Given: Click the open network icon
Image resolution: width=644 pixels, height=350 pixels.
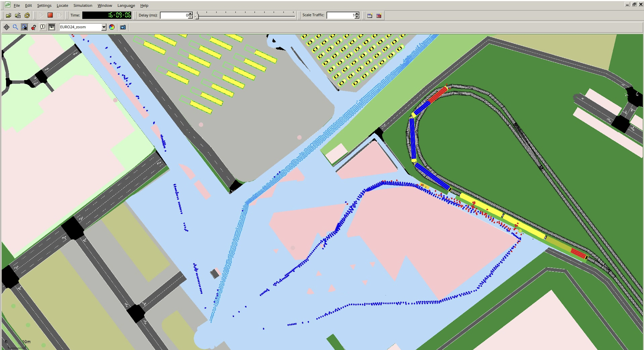Looking at the screenshot, I should tap(18, 16).
